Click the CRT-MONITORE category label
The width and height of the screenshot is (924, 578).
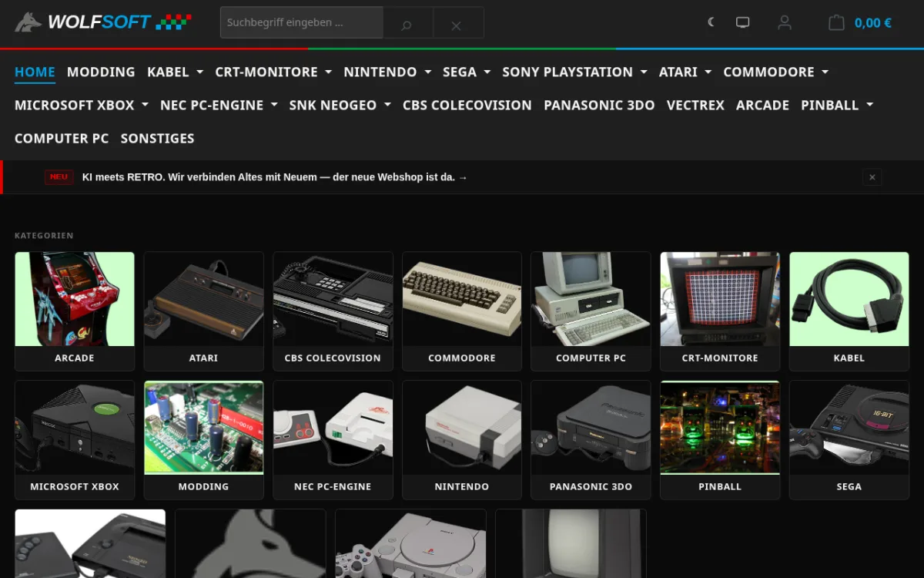pyautogui.click(x=720, y=358)
